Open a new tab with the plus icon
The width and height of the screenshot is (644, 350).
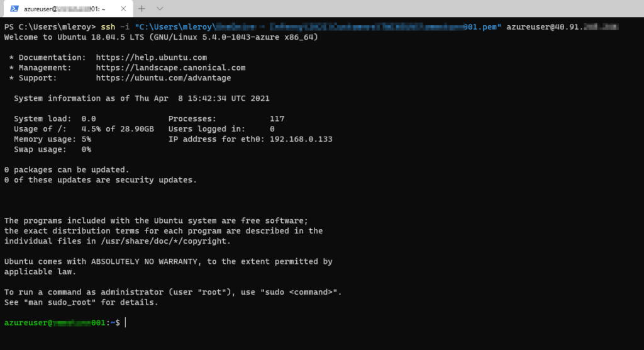(142, 9)
